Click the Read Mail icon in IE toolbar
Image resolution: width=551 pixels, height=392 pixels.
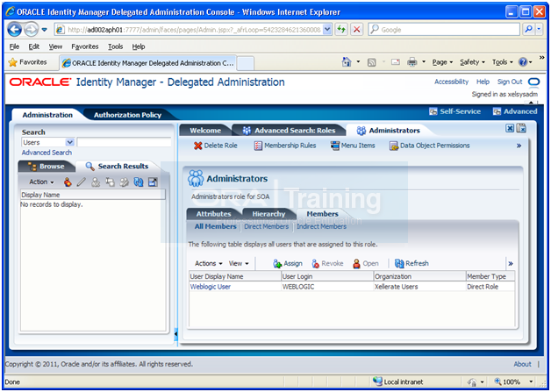396,62
